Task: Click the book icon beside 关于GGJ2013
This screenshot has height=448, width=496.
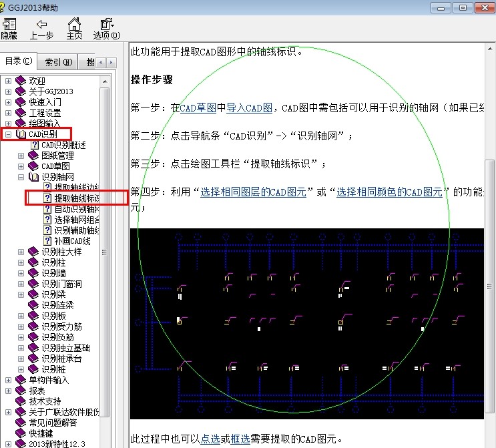Action: (21, 91)
